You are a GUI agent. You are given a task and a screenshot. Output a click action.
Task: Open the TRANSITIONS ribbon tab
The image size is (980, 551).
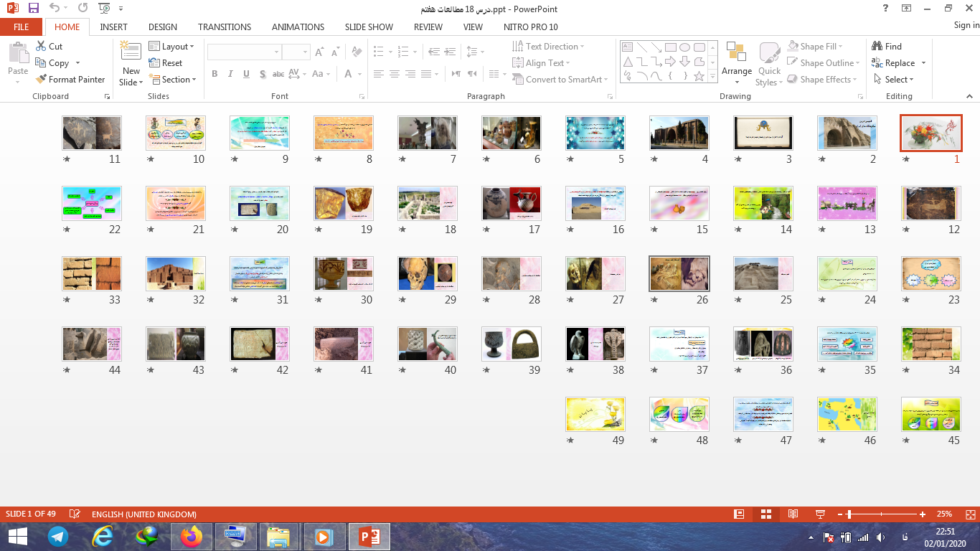pos(225,27)
